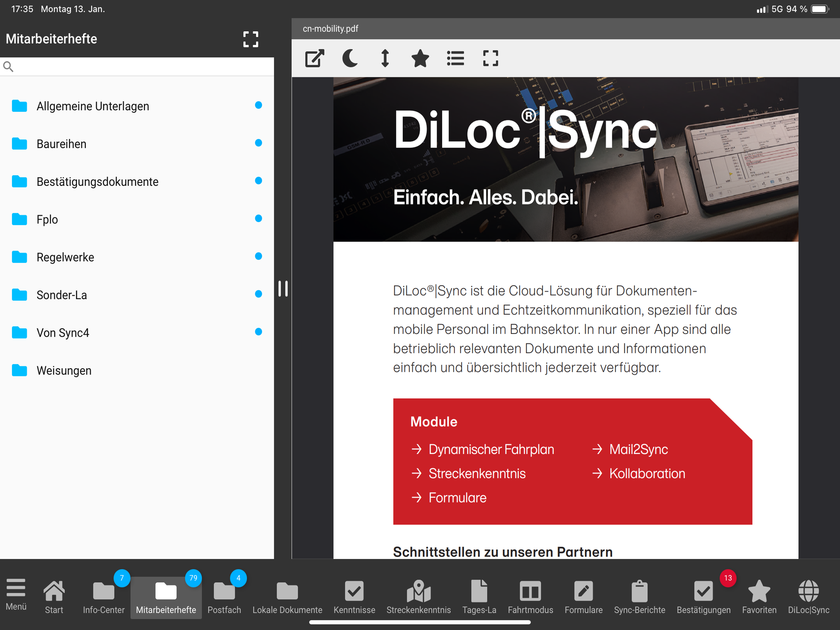Open the Favoriten tab
Image resolution: width=840 pixels, height=630 pixels.
tap(759, 597)
